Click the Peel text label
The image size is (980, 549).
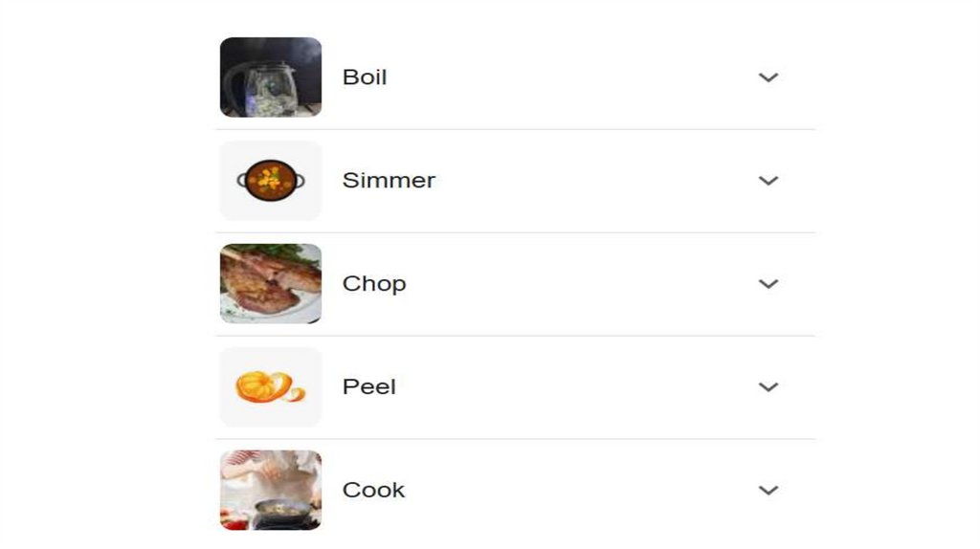point(369,387)
